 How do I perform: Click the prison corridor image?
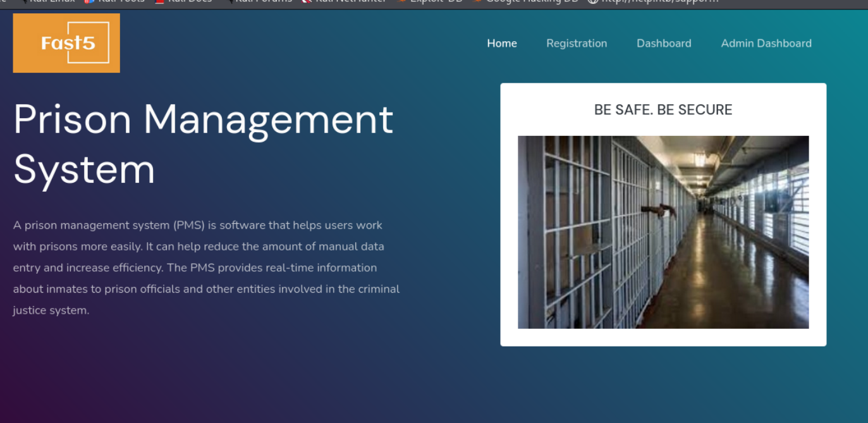[x=663, y=232]
